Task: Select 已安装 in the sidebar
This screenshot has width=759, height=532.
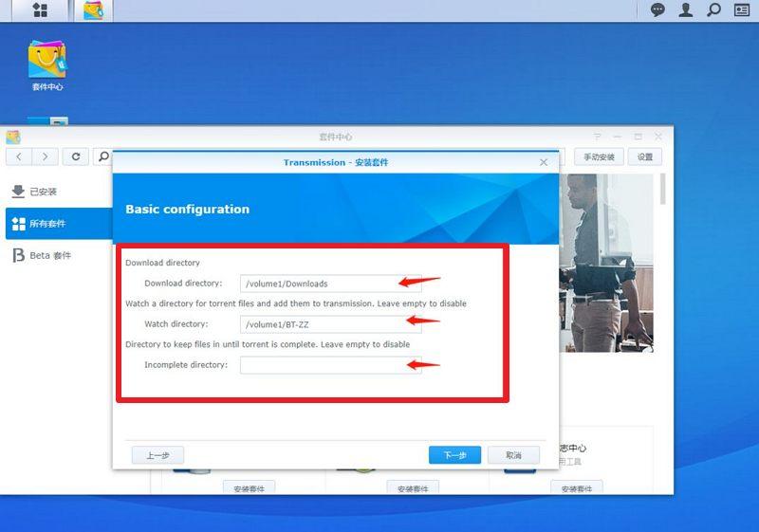Action: 59,192
